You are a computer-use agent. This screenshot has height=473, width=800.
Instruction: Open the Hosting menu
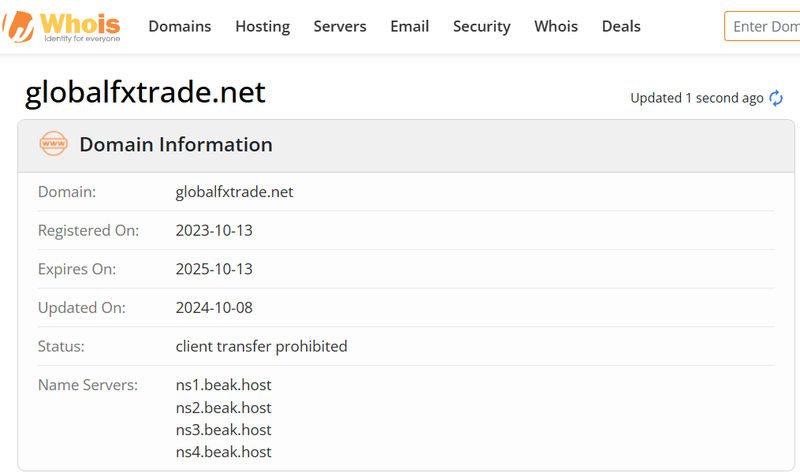pos(262,26)
